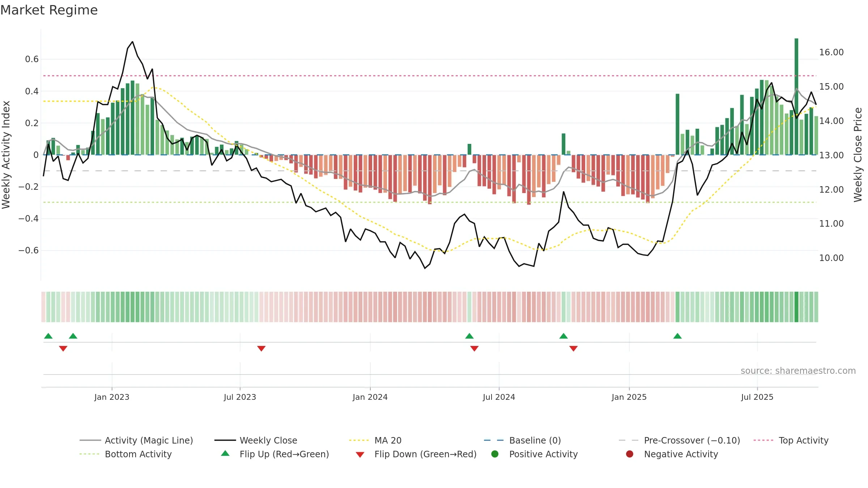Click the green flip-up marker around Oct 2024
The width and height of the screenshot is (868, 488).
click(563, 336)
